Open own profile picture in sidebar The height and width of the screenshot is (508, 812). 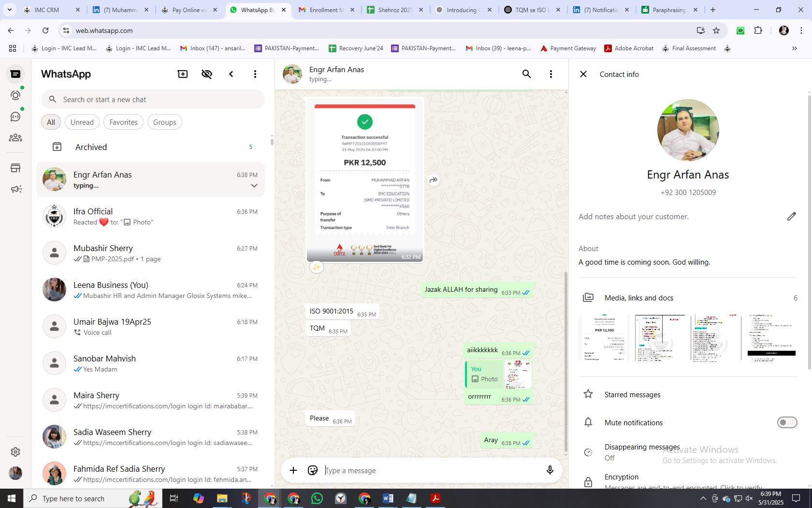point(15,473)
